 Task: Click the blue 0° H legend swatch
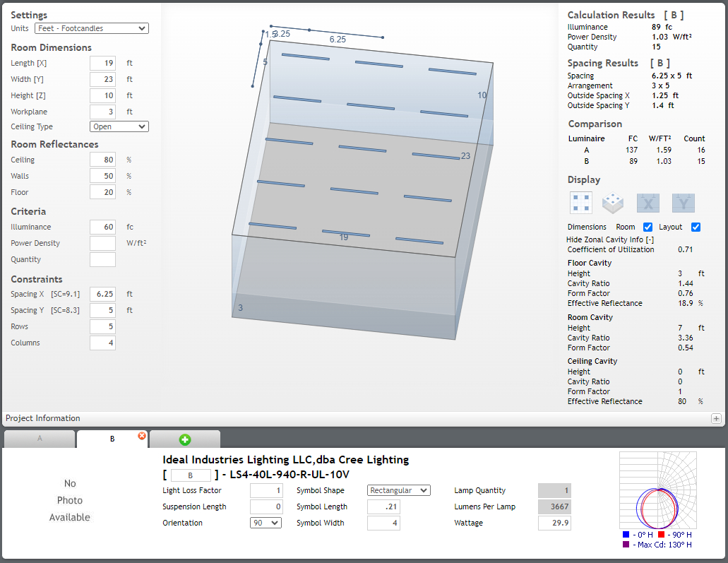(x=626, y=535)
